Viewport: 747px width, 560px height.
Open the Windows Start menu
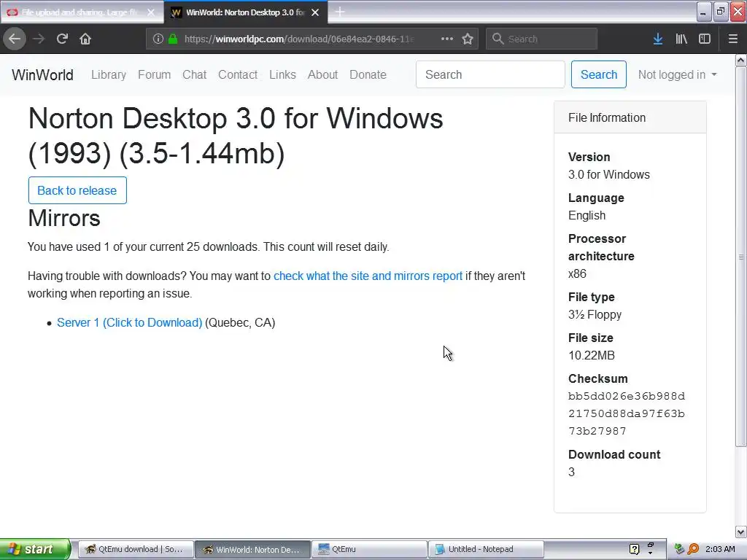pos(34,549)
